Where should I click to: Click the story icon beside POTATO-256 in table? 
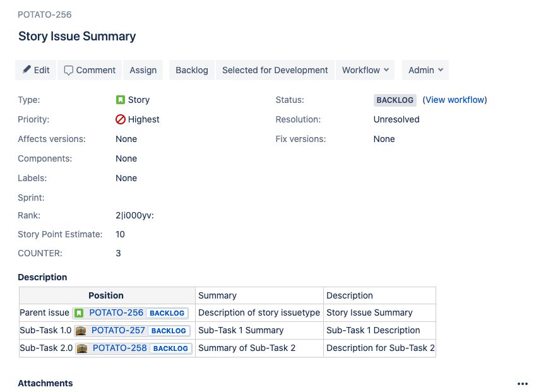pos(80,313)
